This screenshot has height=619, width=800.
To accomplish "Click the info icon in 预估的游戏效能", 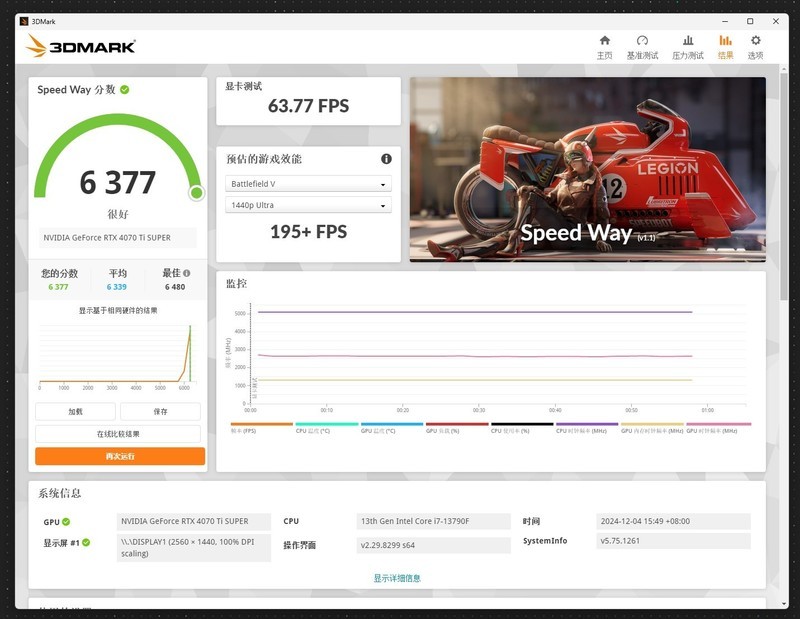I will coord(386,159).
